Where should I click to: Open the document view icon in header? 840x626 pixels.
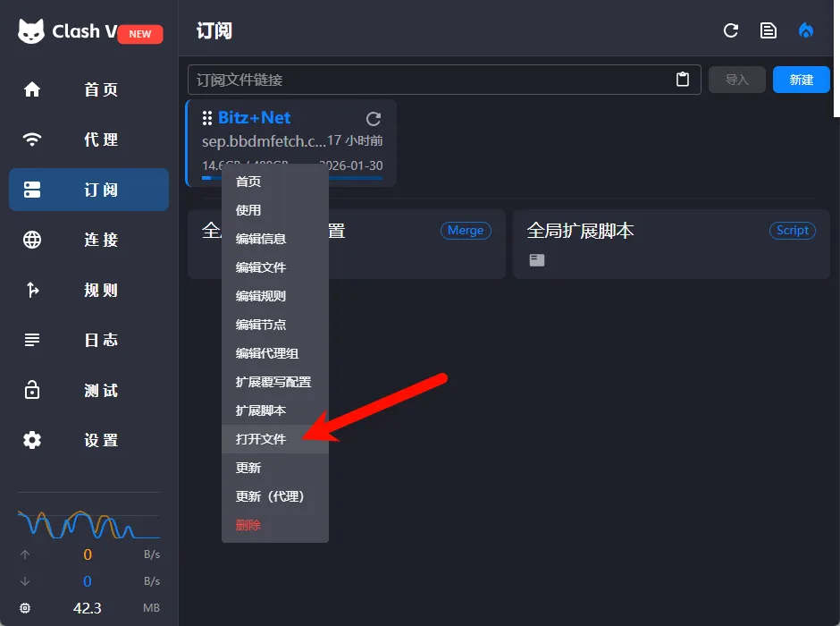[x=769, y=30]
